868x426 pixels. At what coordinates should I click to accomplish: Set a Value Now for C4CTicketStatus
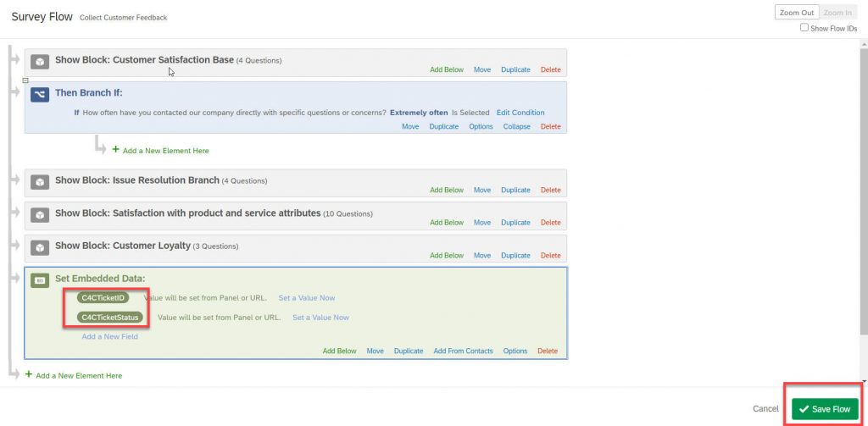point(320,318)
